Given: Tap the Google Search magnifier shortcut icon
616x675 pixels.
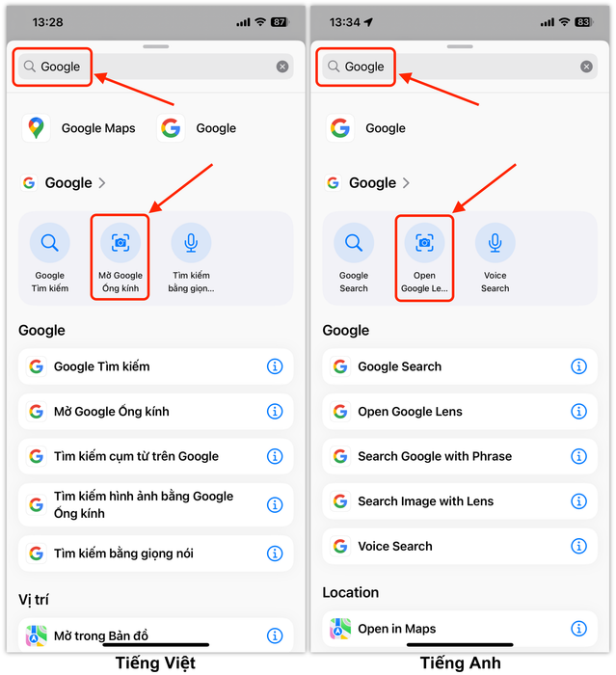Looking at the screenshot, I should [354, 243].
